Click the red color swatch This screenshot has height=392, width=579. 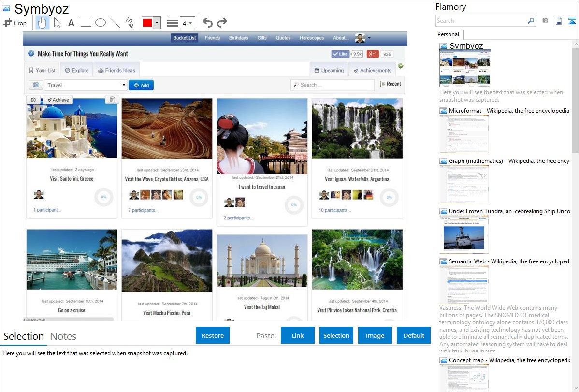tap(147, 23)
